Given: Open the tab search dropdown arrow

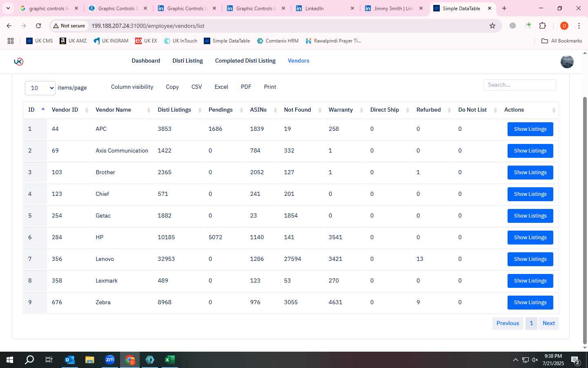Looking at the screenshot, I should pyautogui.click(x=8, y=8).
